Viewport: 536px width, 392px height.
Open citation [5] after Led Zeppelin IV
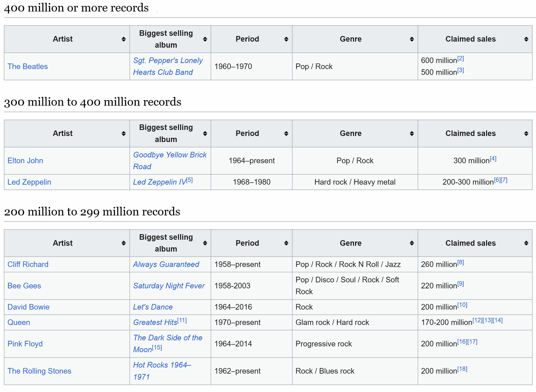click(x=190, y=180)
